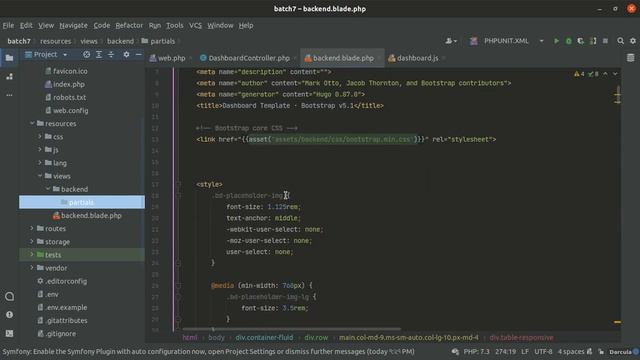Screen dimensions: 640x360
Task: Open the VCS menu
Action: (195, 25)
